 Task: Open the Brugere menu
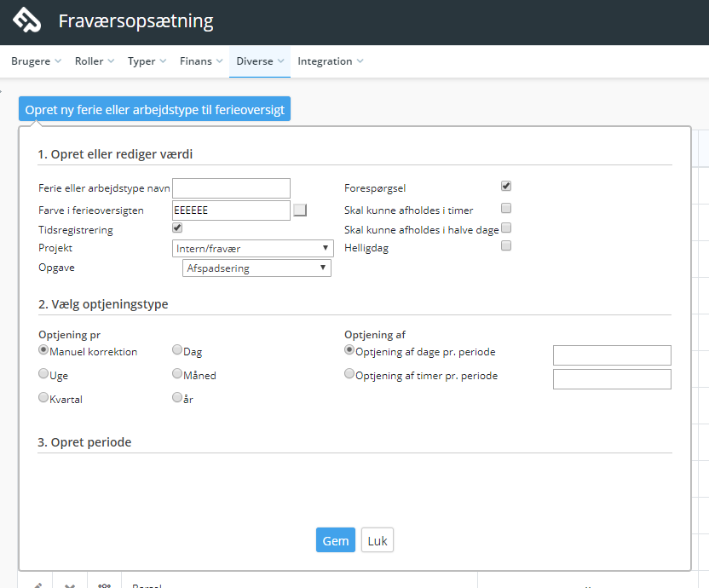coord(36,61)
